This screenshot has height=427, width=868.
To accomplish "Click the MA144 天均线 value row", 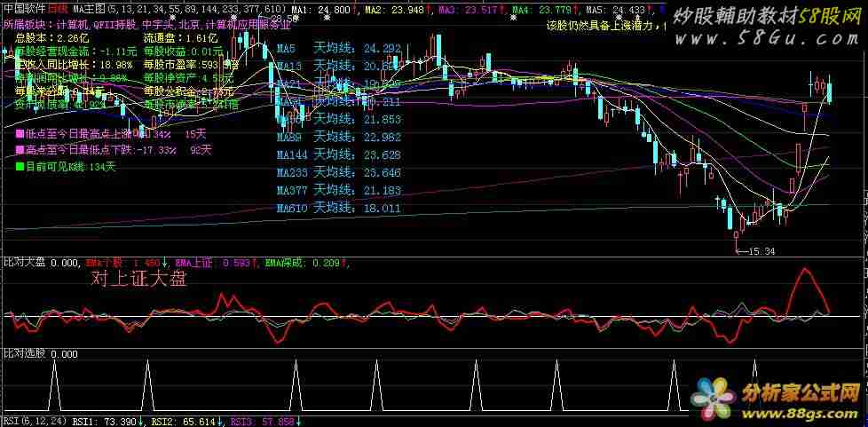I will pyautogui.click(x=338, y=154).
